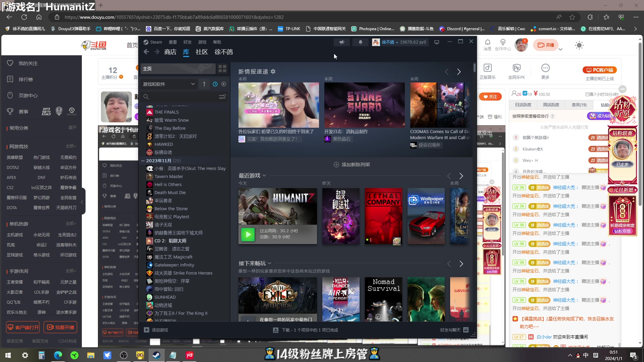
Task: Open the 查看 menu in Steam
Action: point(173,42)
